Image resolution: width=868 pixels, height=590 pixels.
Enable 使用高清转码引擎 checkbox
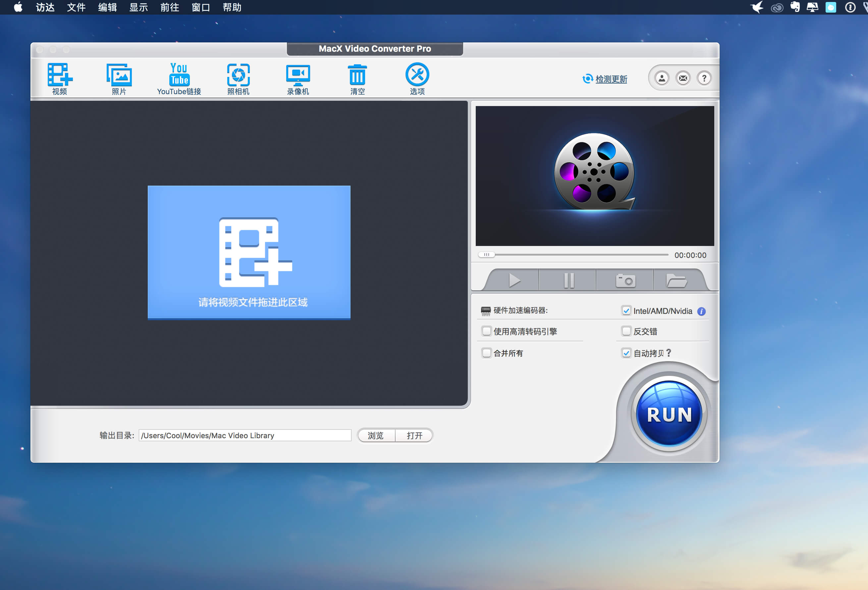click(x=486, y=331)
